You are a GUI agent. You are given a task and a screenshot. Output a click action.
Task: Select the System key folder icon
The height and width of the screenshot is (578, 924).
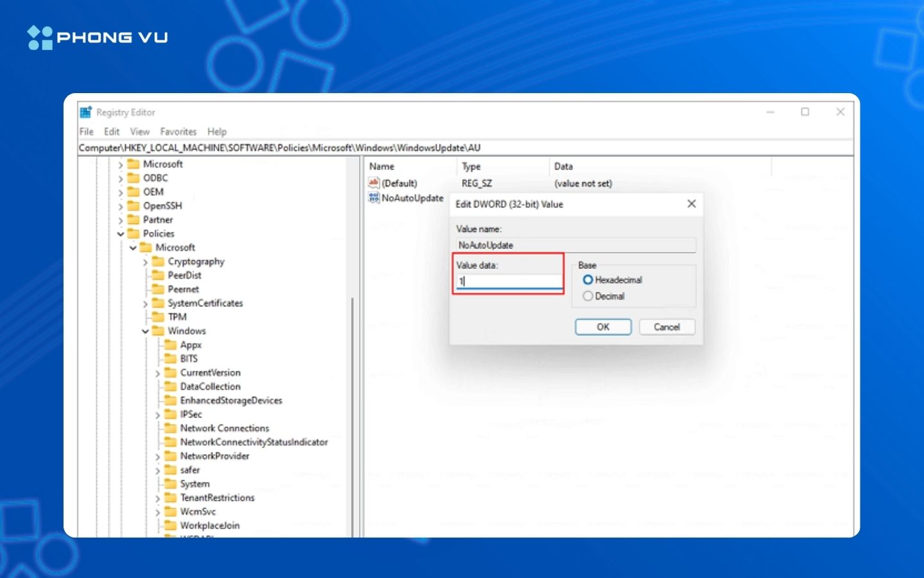171,484
